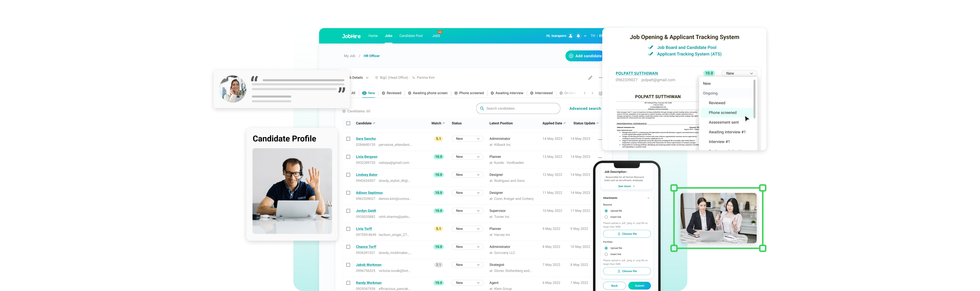Click the plus icon in Add candidate

571,56
